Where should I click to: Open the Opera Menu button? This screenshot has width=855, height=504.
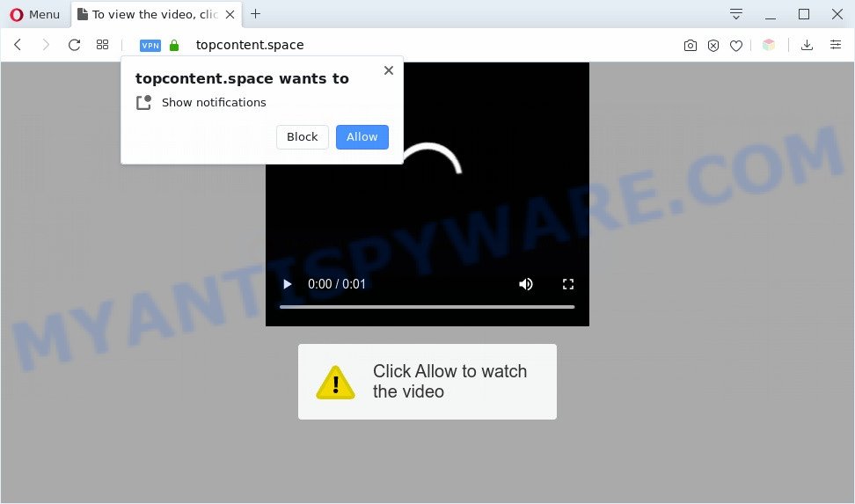34,14
